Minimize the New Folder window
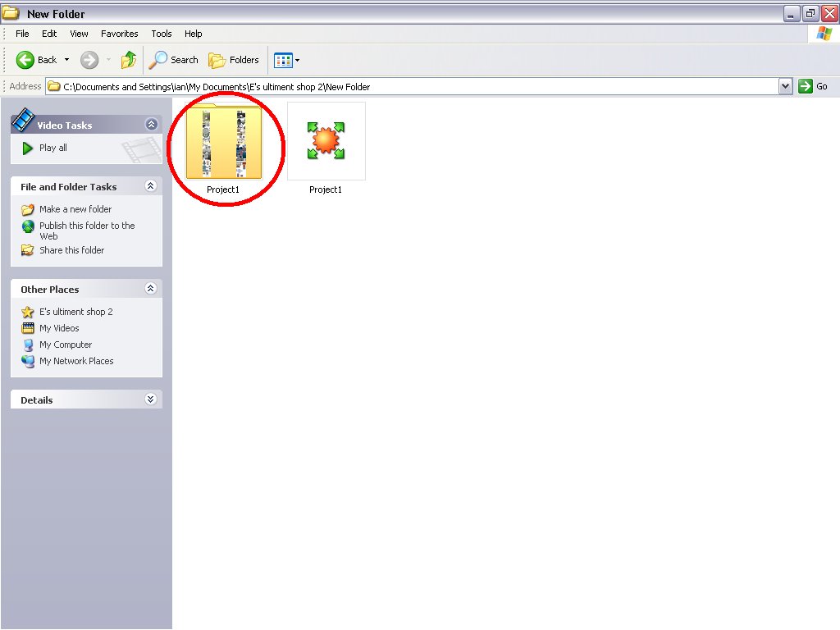The image size is (840, 630). (x=791, y=13)
